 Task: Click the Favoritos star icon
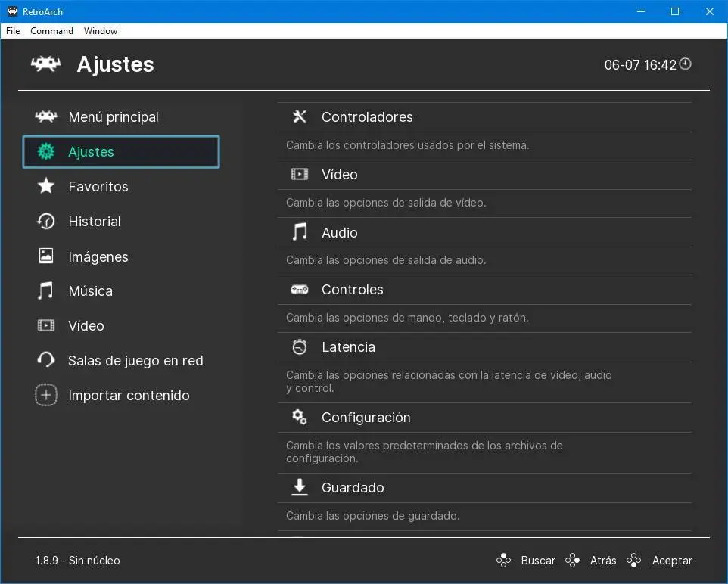[46, 186]
